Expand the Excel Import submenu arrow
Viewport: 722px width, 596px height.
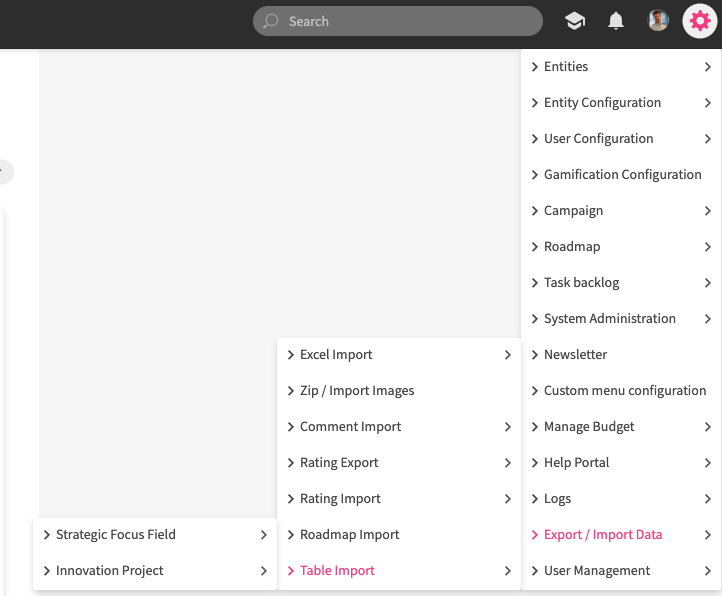[507, 355]
